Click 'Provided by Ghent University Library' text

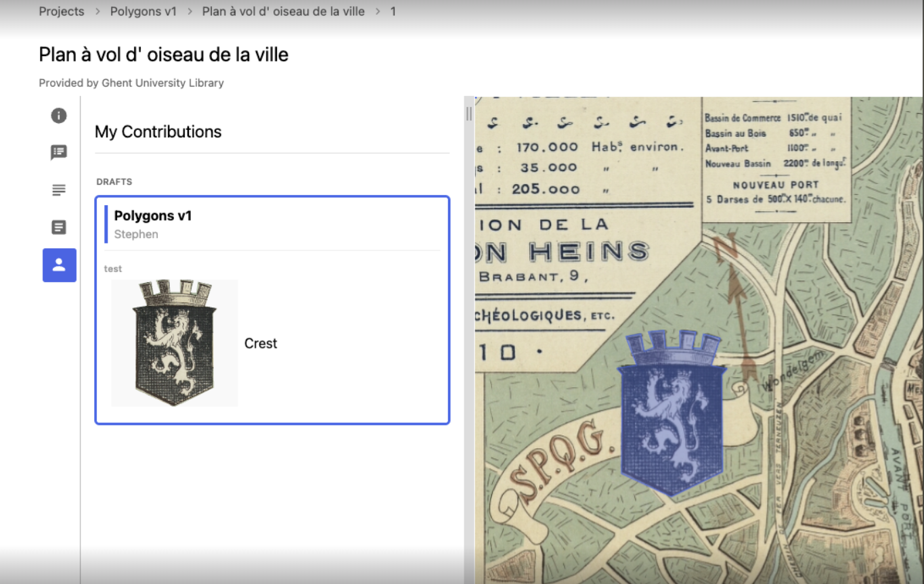[131, 83]
